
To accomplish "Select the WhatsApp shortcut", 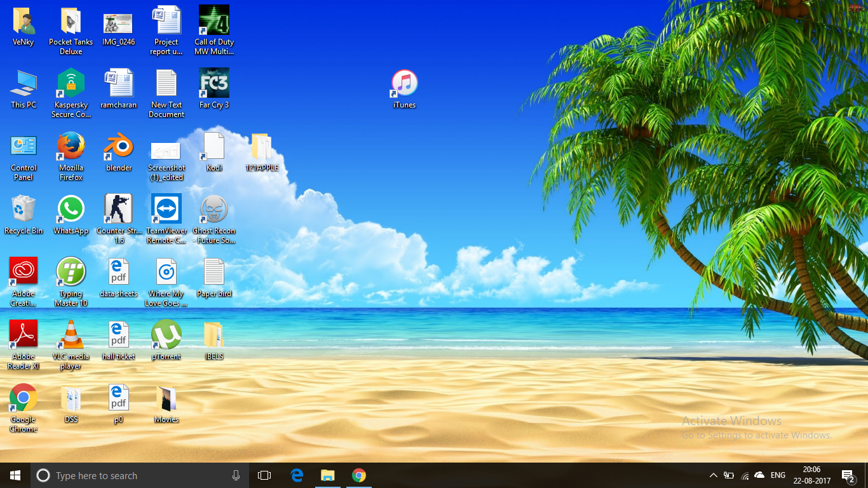I will pyautogui.click(x=71, y=215).
